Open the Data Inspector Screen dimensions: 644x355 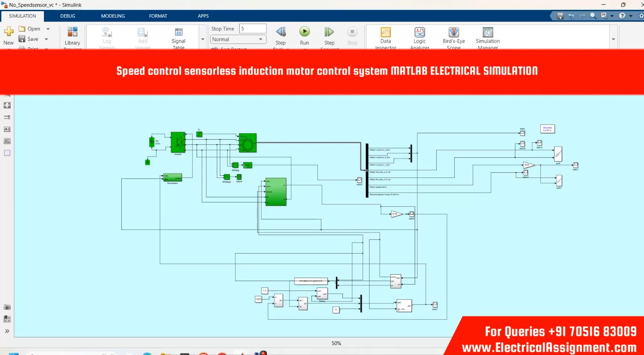coord(385,33)
